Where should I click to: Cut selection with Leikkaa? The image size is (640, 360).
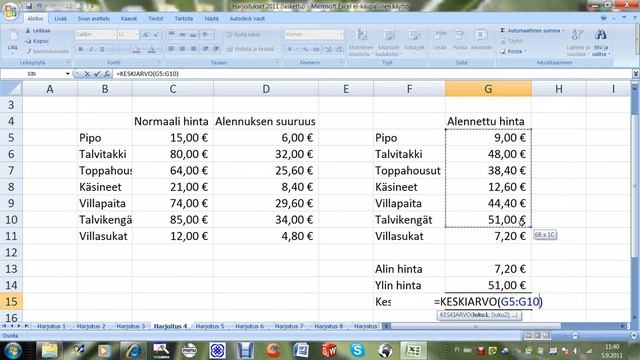(38, 31)
